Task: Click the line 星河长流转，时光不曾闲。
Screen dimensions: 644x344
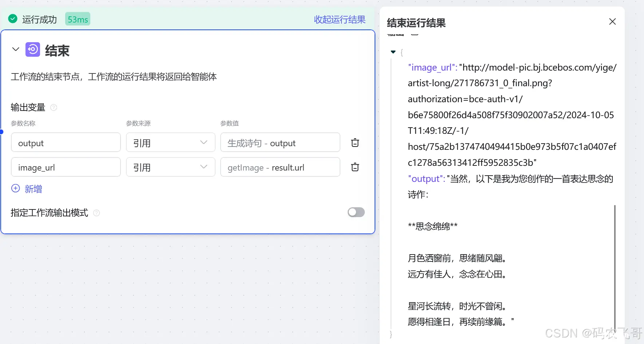Action: pos(457,306)
